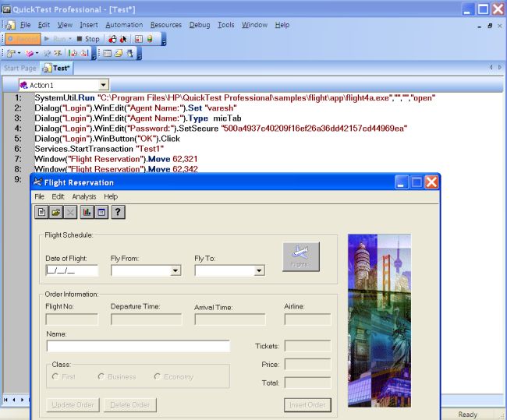Open the Automation menu

[124, 25]
